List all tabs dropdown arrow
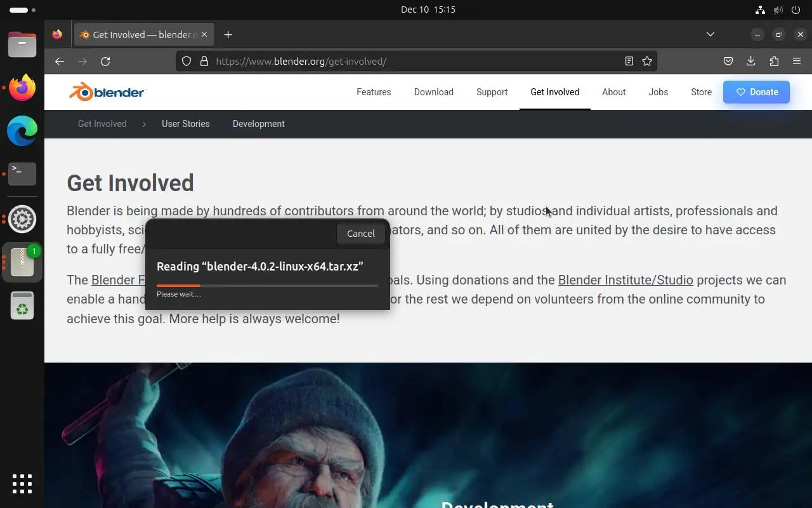 coord(710,34)
